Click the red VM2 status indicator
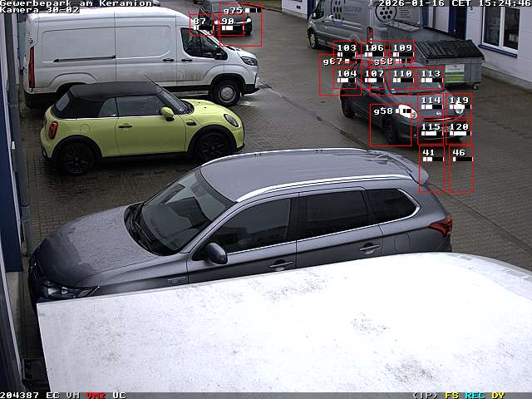532x399 pixels. (x=96, y=395)
